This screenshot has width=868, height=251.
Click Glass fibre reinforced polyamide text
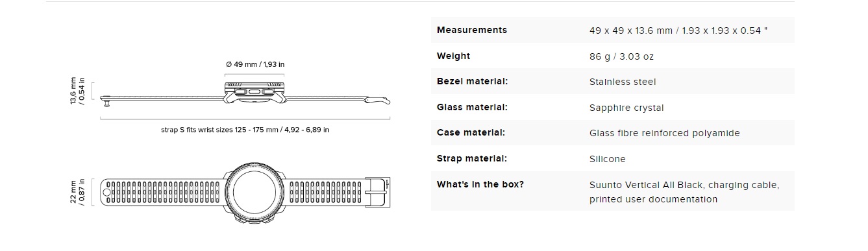(x=664, y=133)
